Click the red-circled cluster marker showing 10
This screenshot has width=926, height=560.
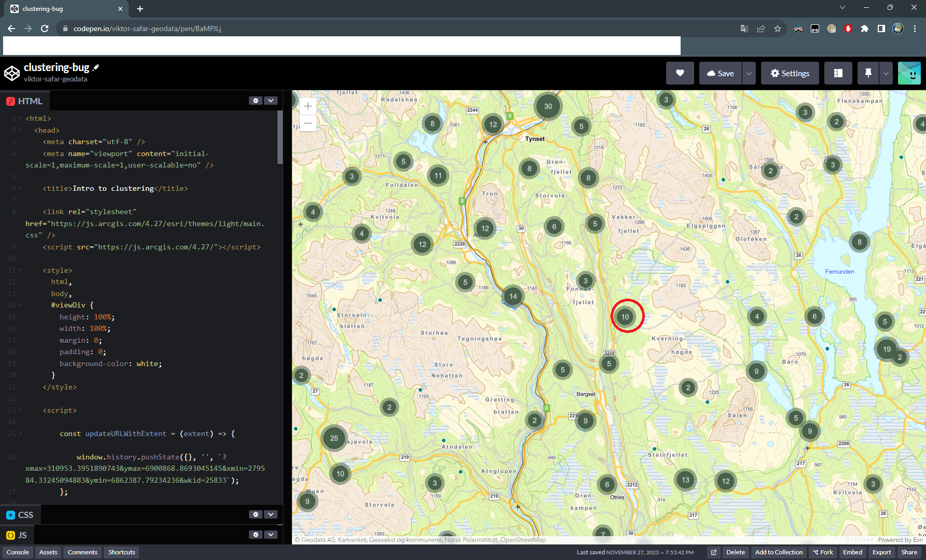(626, 316)
